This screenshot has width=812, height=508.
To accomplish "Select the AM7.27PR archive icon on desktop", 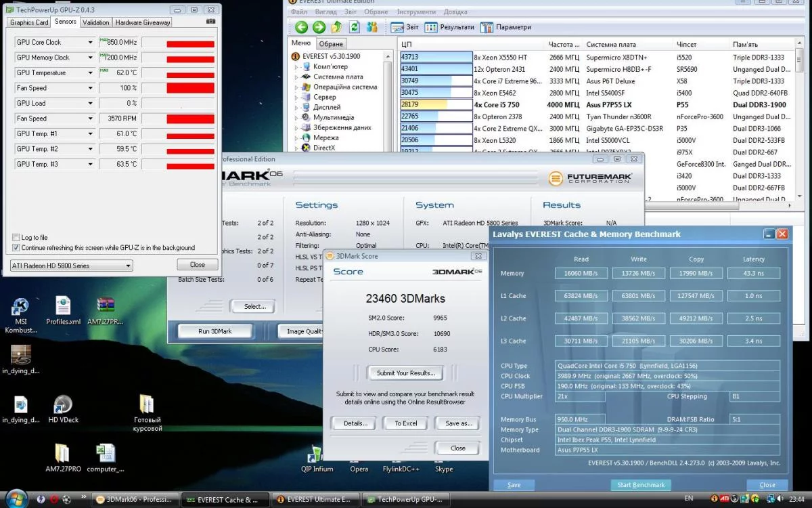I will (x=105, y=311).
